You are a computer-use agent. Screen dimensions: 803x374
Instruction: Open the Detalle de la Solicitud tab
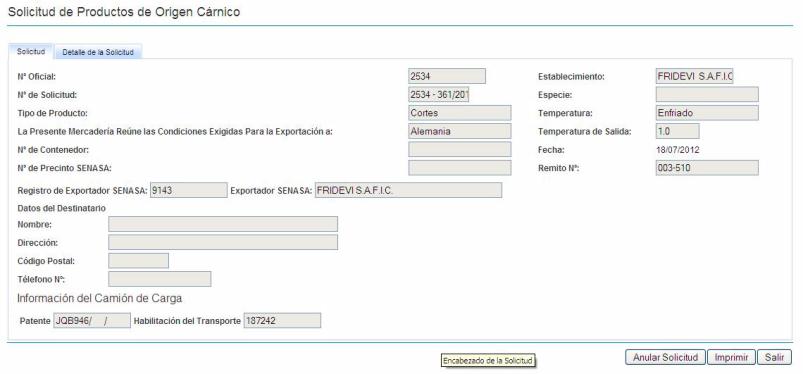click(98, 52)
